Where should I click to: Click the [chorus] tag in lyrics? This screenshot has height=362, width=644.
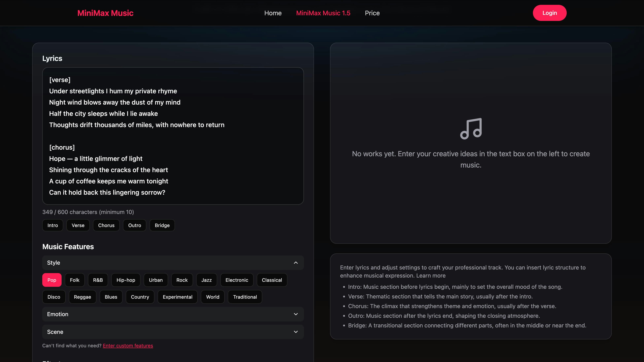pyautogui.click(x=62, y=147)
